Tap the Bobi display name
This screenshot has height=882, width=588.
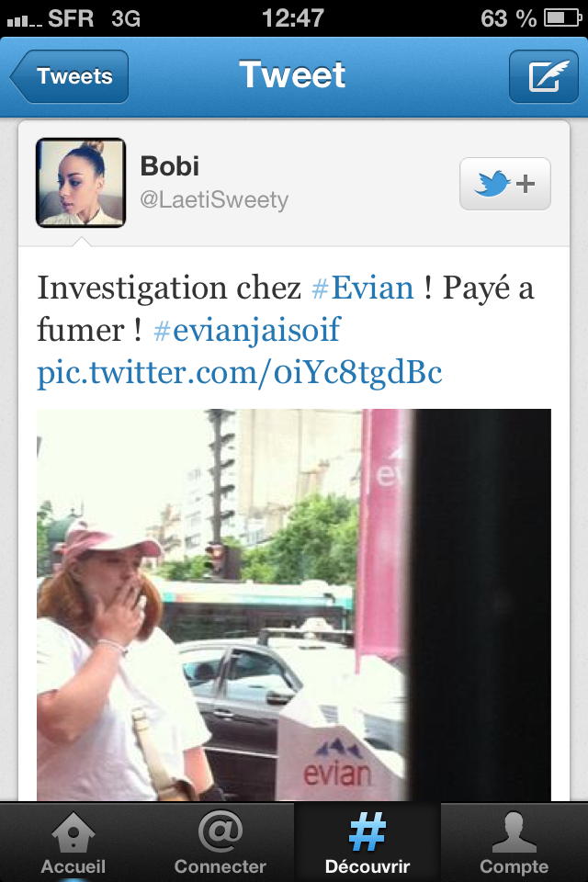(x=169, y=166)
